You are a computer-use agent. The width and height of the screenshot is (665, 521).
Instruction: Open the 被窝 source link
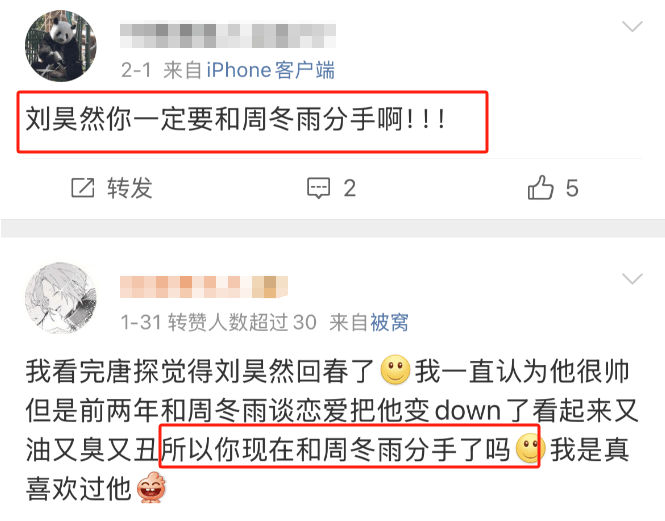(389, 322)
